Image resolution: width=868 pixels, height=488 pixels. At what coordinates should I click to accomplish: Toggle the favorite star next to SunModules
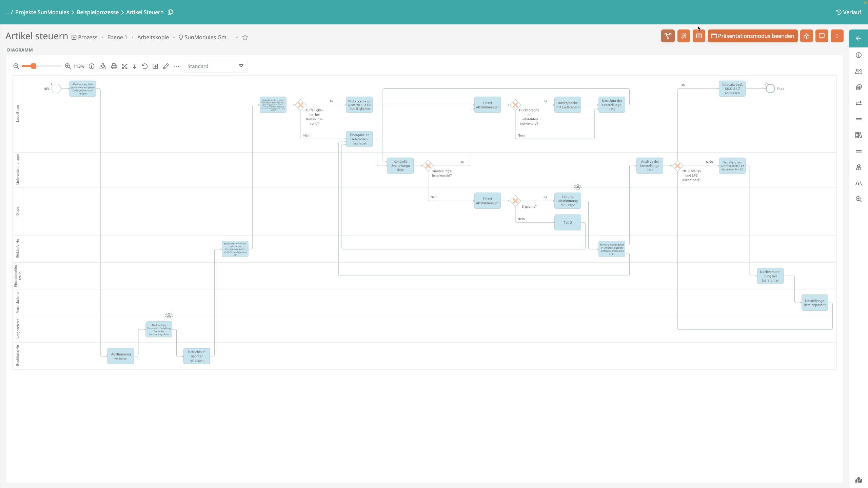point(245,37)
